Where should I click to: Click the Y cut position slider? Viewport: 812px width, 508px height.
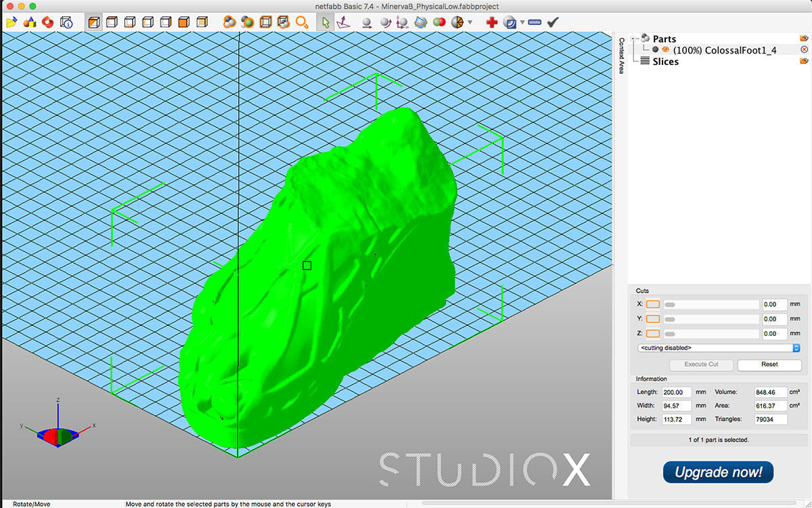[711, 319]
